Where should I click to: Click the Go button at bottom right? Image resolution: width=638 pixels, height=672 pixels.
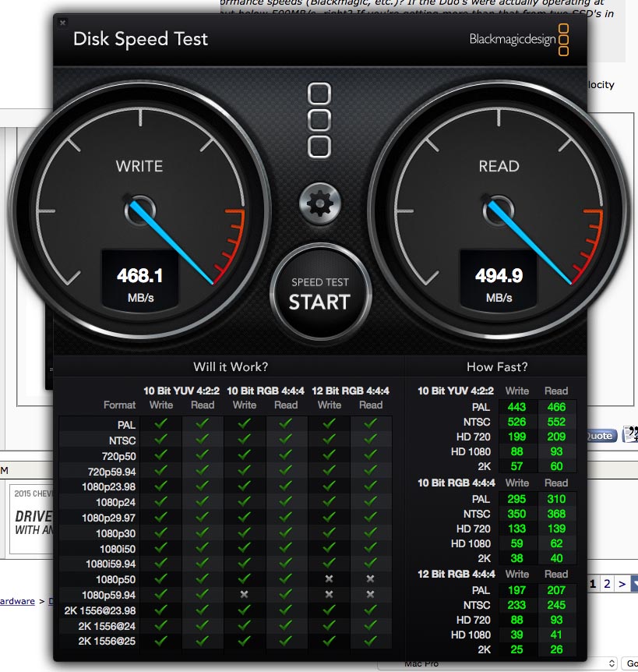tap(634, 663)
